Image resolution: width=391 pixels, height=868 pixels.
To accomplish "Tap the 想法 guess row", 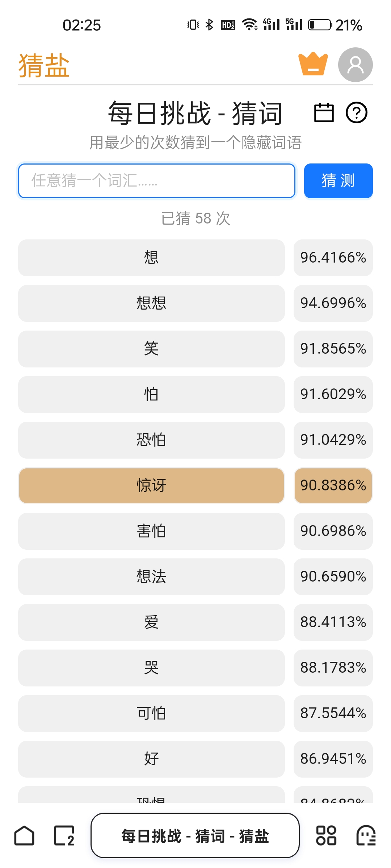I will coord(151,576).
